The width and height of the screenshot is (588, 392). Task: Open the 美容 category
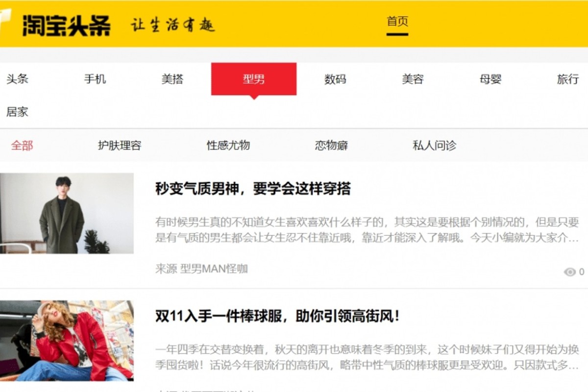pos(413,79)
